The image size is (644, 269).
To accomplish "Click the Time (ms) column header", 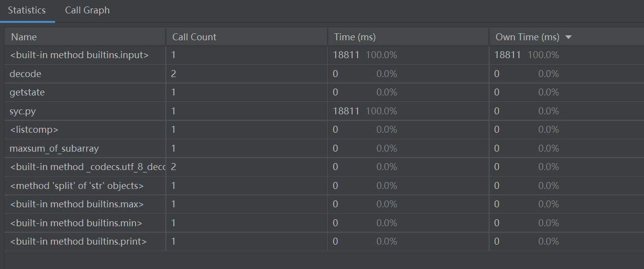I will 355,37.
